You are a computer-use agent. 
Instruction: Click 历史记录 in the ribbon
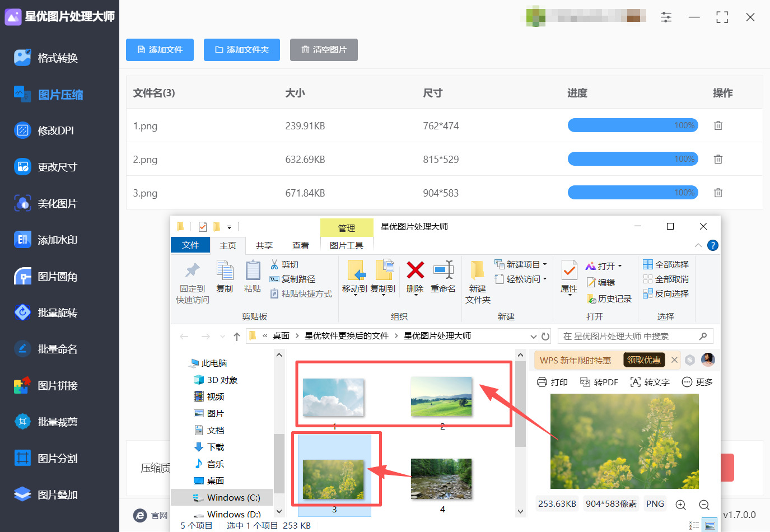(x=609, y=299)
